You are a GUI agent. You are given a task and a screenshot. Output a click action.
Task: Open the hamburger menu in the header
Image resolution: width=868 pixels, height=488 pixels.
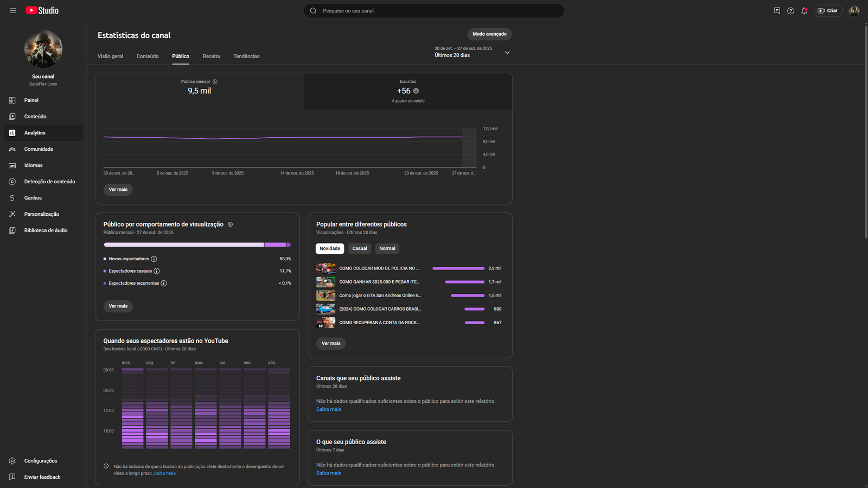12,11
